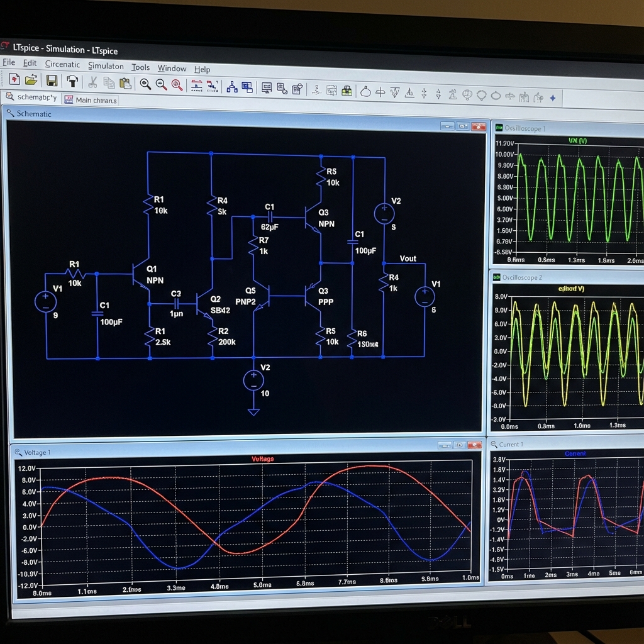Open the Tools menu
This screenshot has height=644, width=644.
pyautogui.click(x=140, y=67)
